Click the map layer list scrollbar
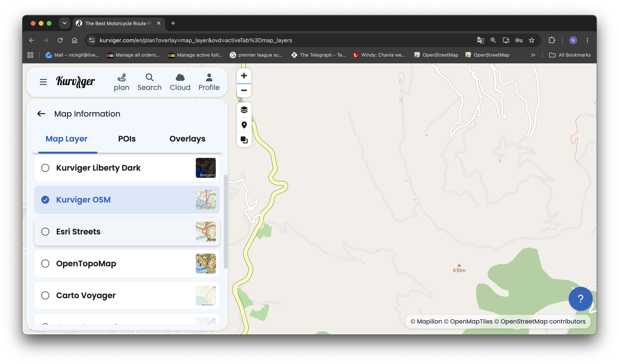The width and height of the screenshot is (619, 364). 226,221
